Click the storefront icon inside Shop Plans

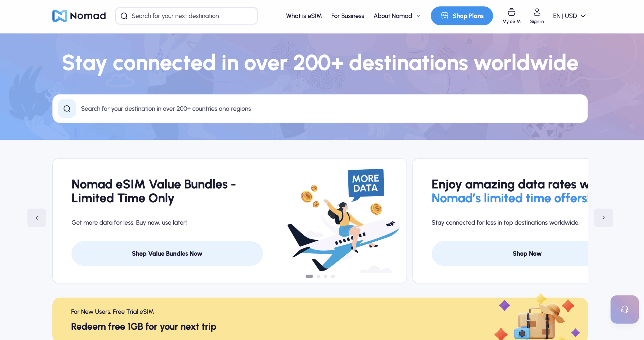tap(444, 16)
